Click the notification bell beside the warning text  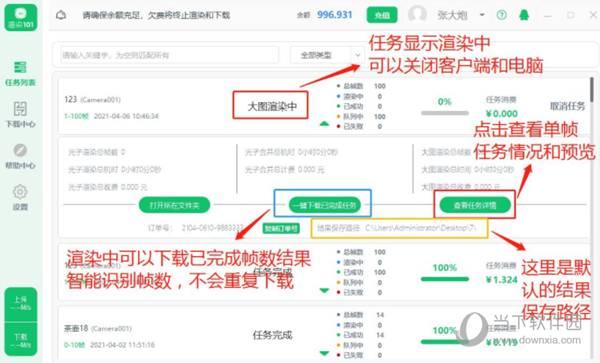point(61,15)
